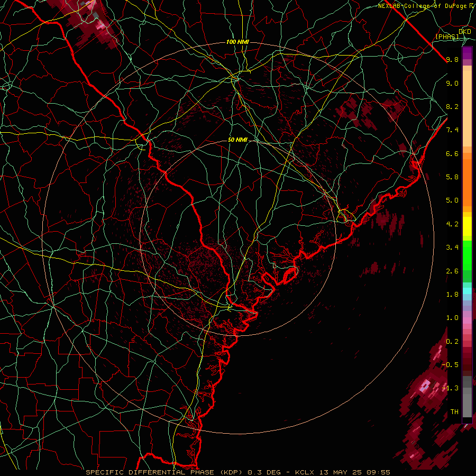Click the bright green segment of color bar
The image size is (476, 476).
click(467, 255)
